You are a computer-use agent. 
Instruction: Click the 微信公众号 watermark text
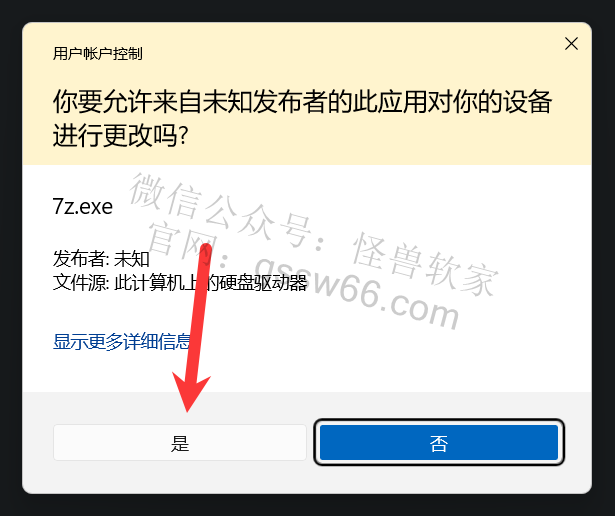click(x=220, y=210)
